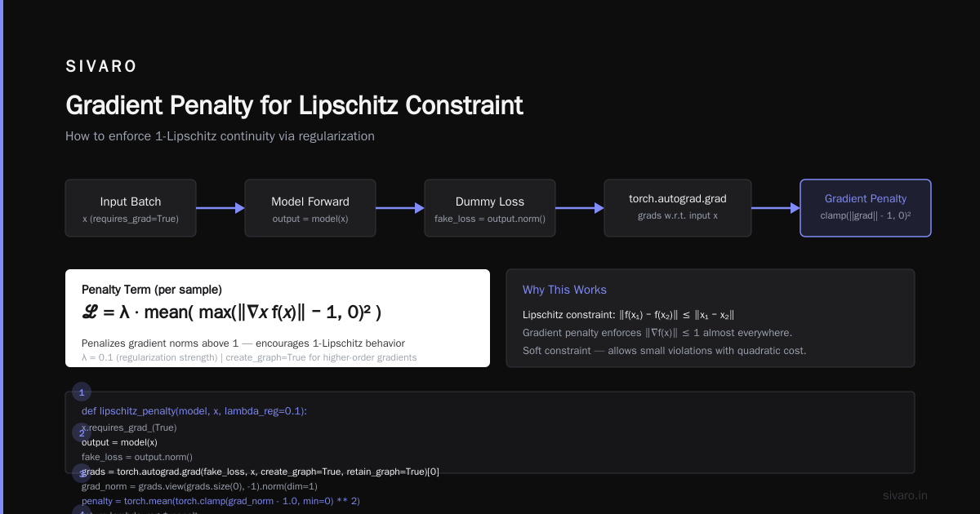Click the arrow leading into torch.autograd.grad
The width and height of the screenshot is (980, 514).
[x=580, y=208]
